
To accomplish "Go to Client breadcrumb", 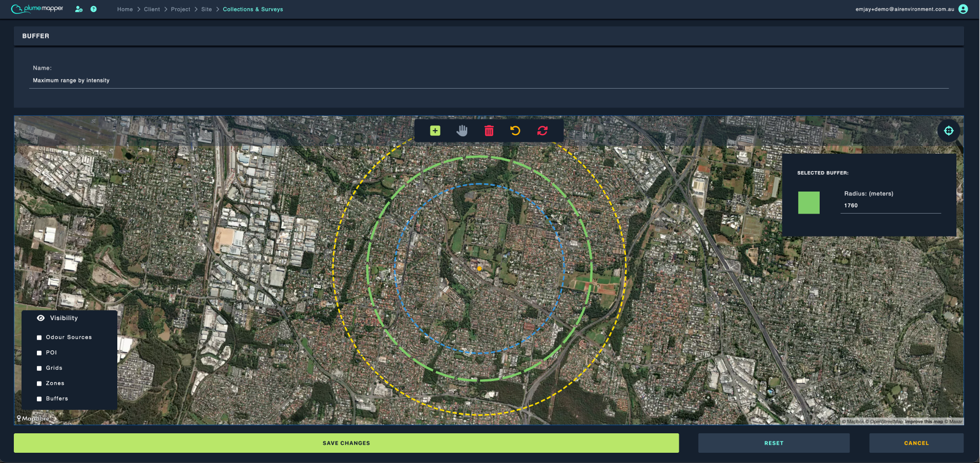I will point(152,9).
